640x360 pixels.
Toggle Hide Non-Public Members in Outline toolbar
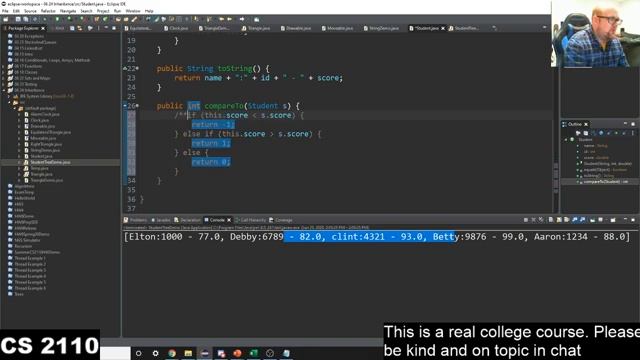pos(617,133)
